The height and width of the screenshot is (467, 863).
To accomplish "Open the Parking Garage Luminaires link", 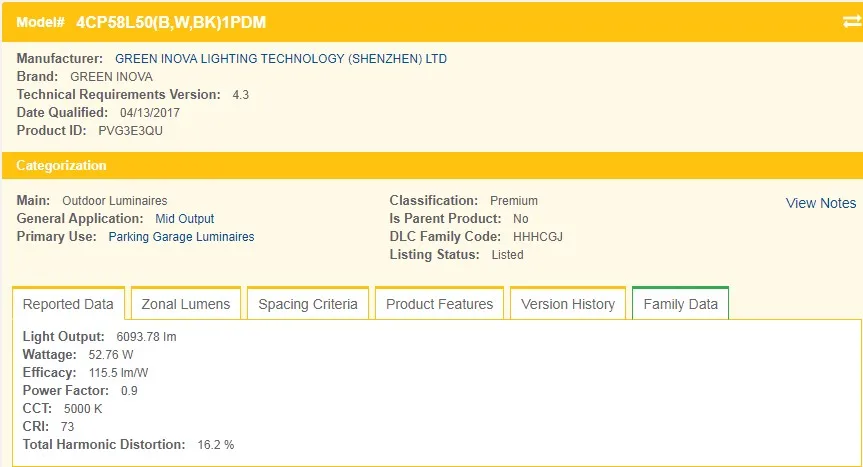I will click(181, 237).
